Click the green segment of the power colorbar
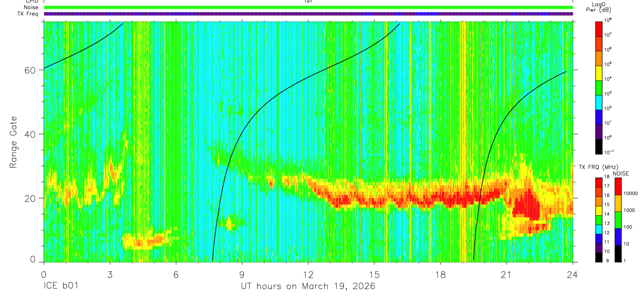This screenshot has height=297, width=644. (599, 87)
